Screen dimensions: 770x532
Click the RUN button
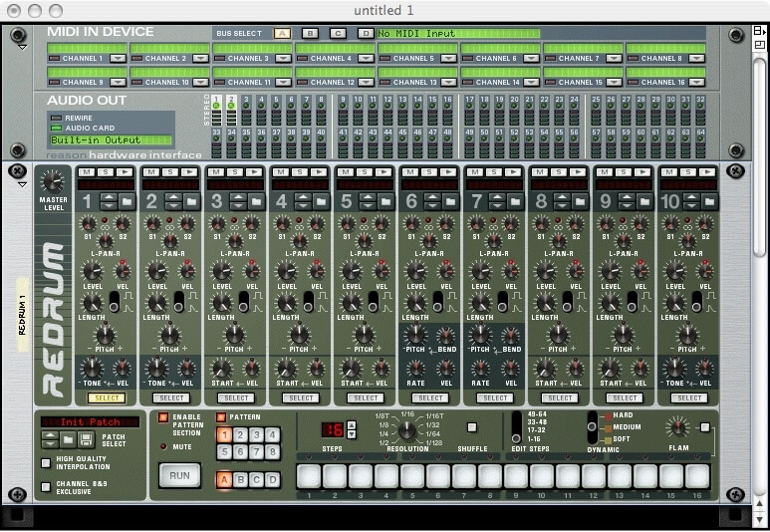179,475
